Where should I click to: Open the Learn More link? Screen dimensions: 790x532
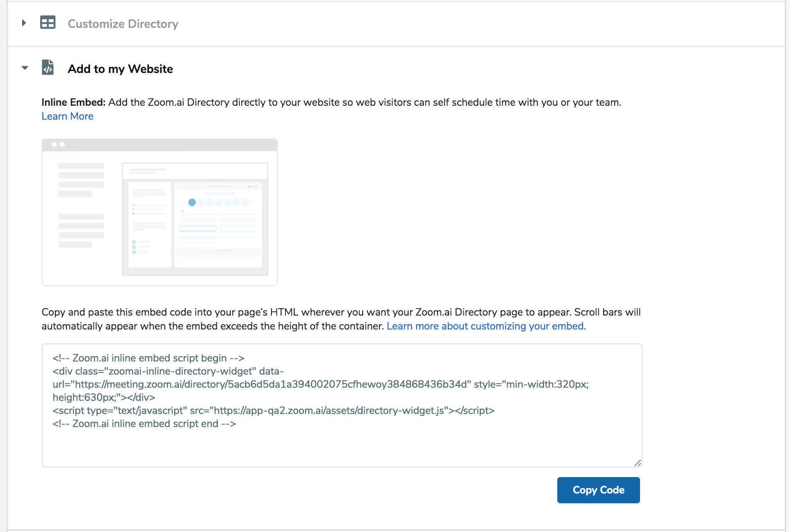(x=68, y=116)
